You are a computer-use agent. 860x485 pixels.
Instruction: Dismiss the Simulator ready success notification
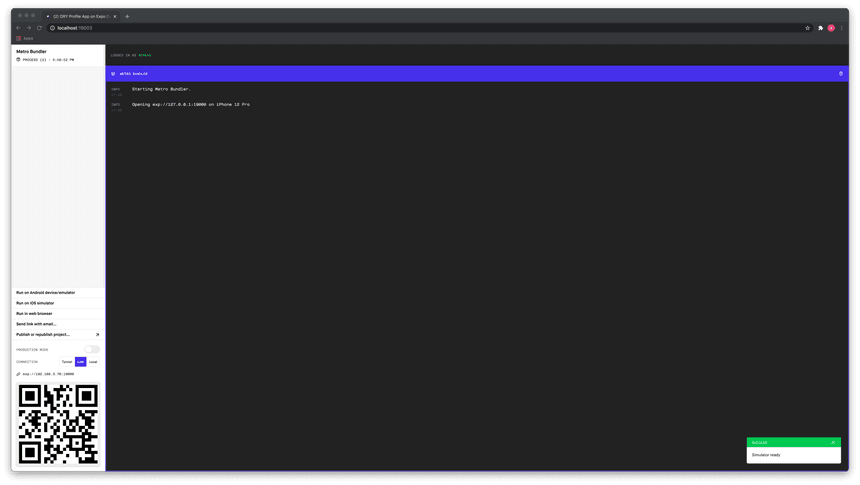click(x=833, y=442)
